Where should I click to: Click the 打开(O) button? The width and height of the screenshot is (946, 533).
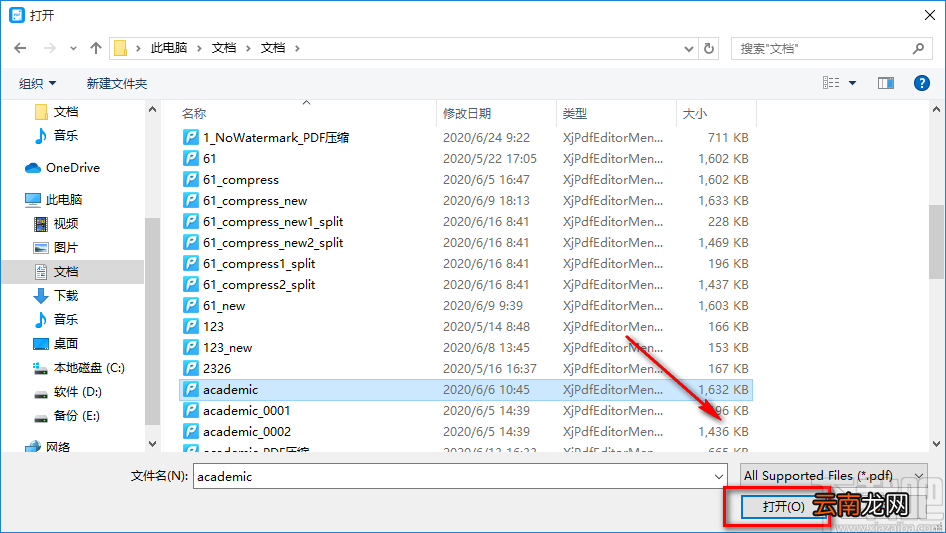[783, 506]
